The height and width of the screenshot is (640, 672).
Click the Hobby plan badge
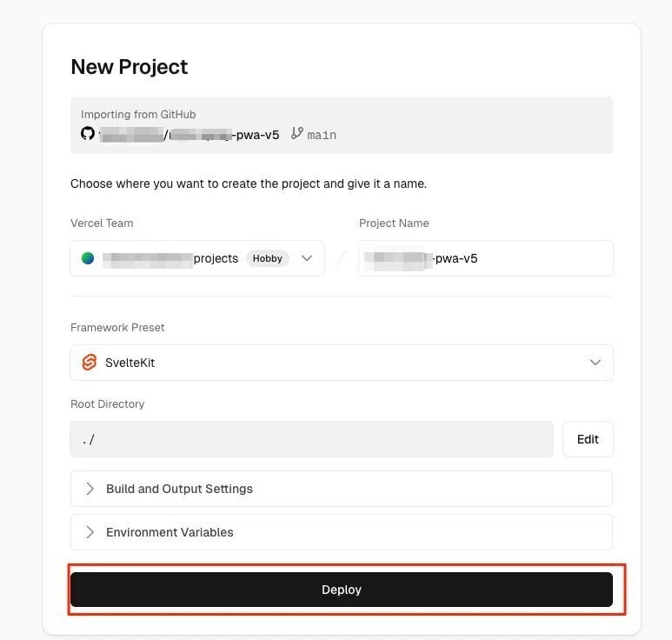coord(267,258)
